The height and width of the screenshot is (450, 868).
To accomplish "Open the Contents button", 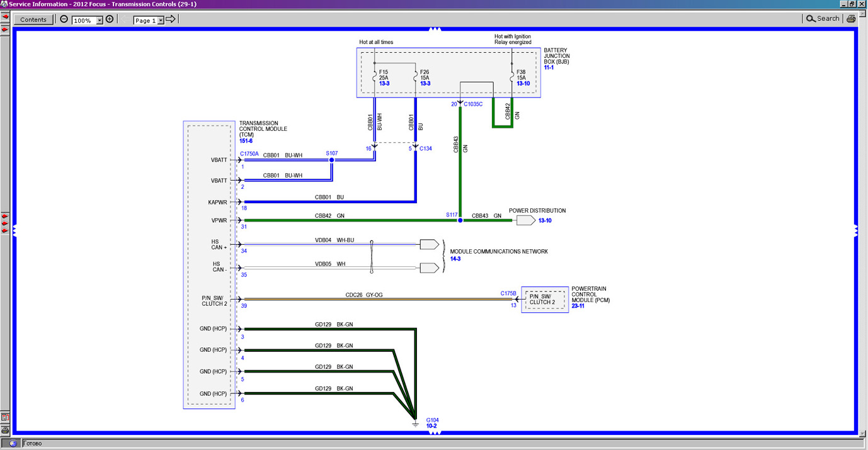I will (x=33, y=20).
